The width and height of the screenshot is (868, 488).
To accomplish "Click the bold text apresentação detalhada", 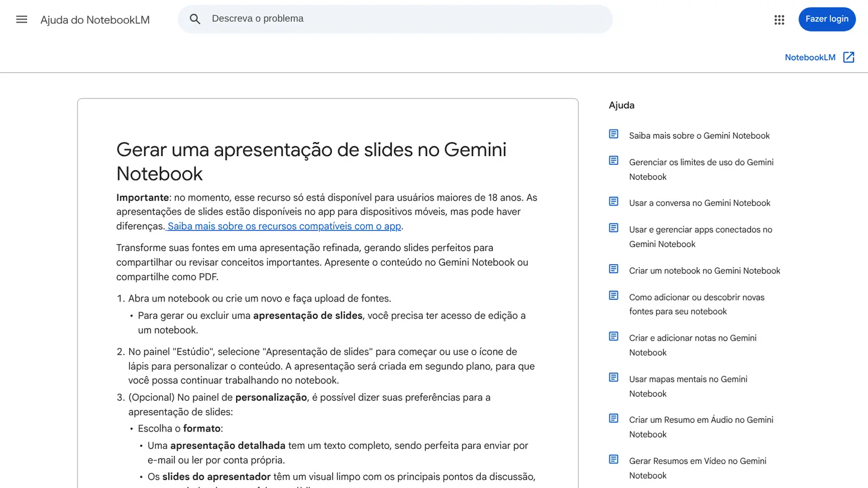I will click(228, 446).
